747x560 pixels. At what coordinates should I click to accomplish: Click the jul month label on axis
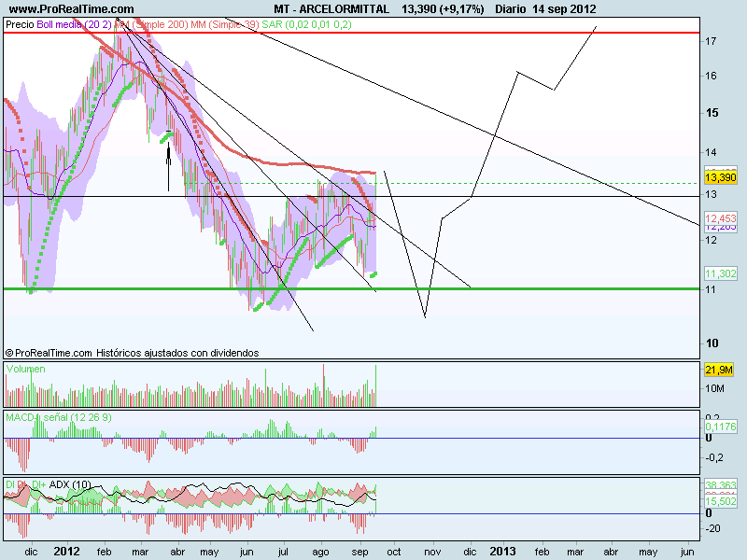284,552
